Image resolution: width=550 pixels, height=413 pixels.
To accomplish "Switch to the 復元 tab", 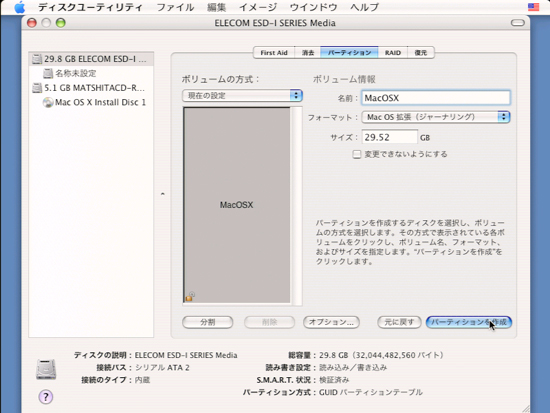I will click(x=421, y=53).
